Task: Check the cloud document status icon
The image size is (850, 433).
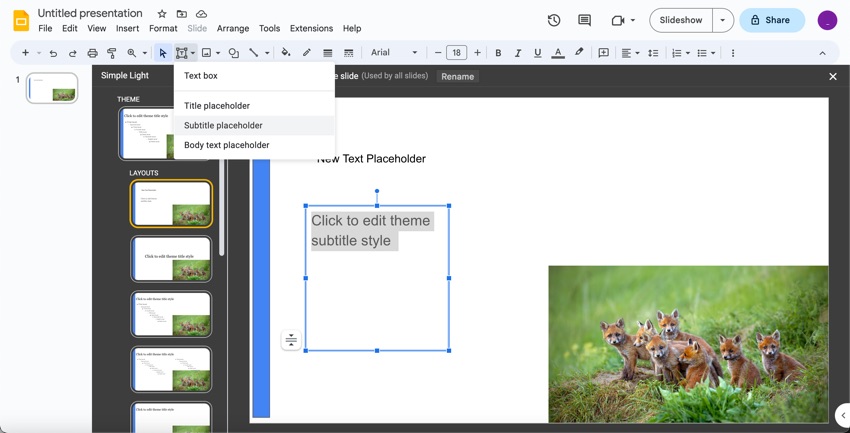Action: pos(201,14)
